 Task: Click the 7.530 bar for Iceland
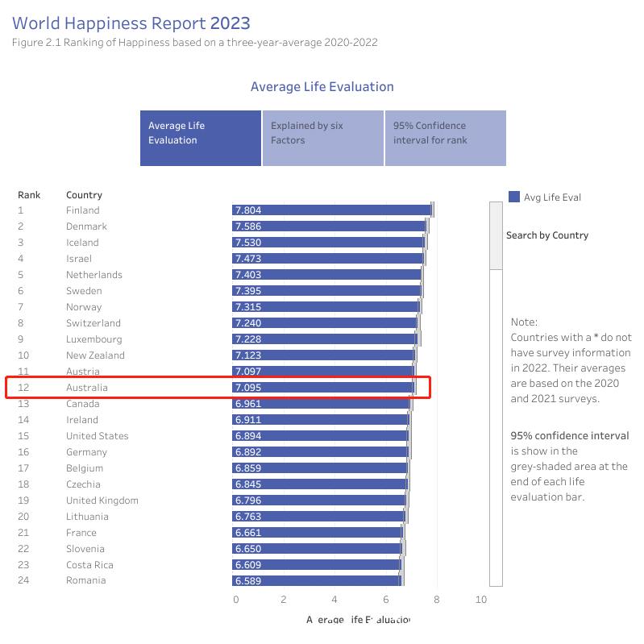[328, 243]
